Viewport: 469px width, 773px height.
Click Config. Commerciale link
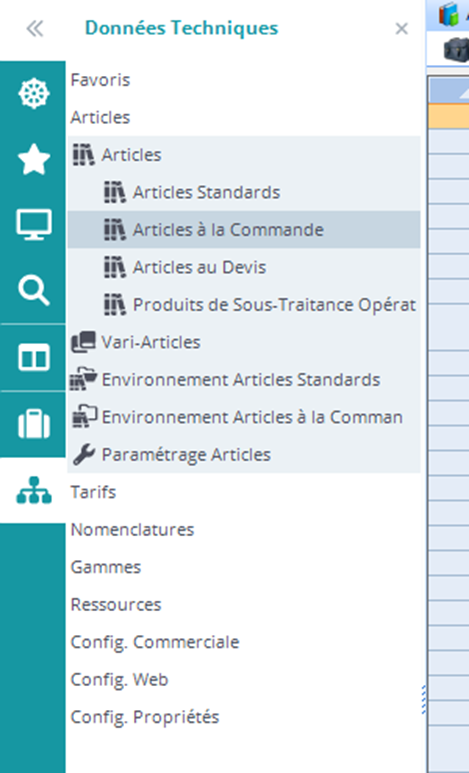click(x=155, y=642)
